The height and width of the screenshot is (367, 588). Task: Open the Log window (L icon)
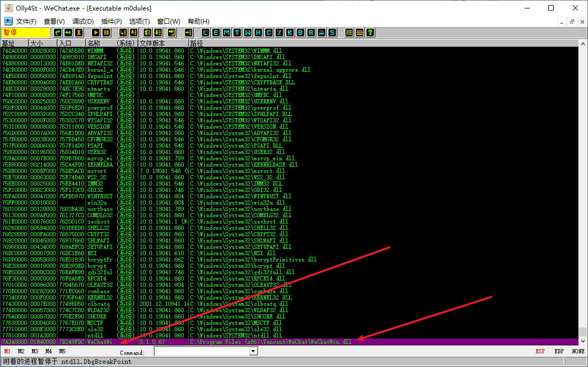(x=205, y=33)
